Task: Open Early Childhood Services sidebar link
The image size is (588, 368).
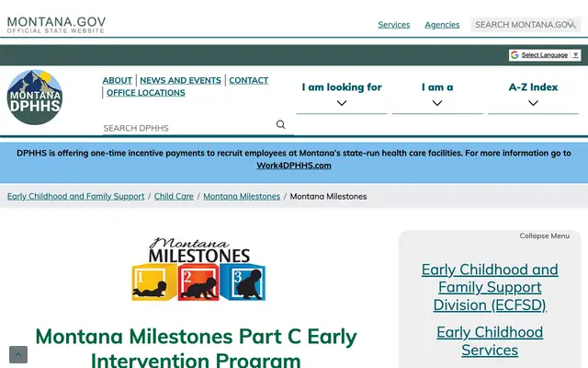Action: pyautogui.click(x=490, y=341)
